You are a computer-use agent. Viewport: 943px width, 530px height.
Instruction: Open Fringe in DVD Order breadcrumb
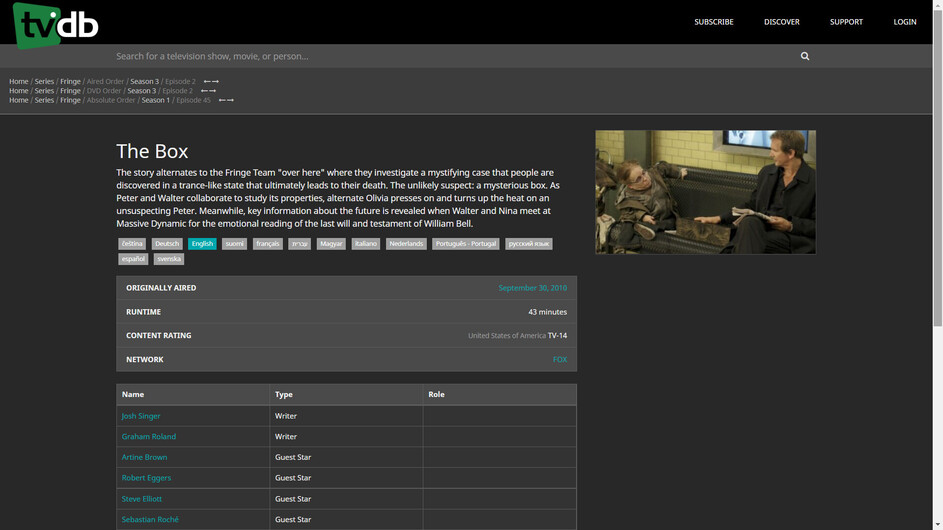coord(70,91)
